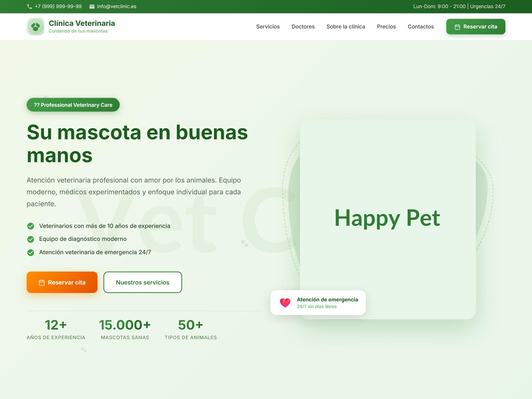
Task: Open Sobre la clínica page
Action: coord(346,26)
